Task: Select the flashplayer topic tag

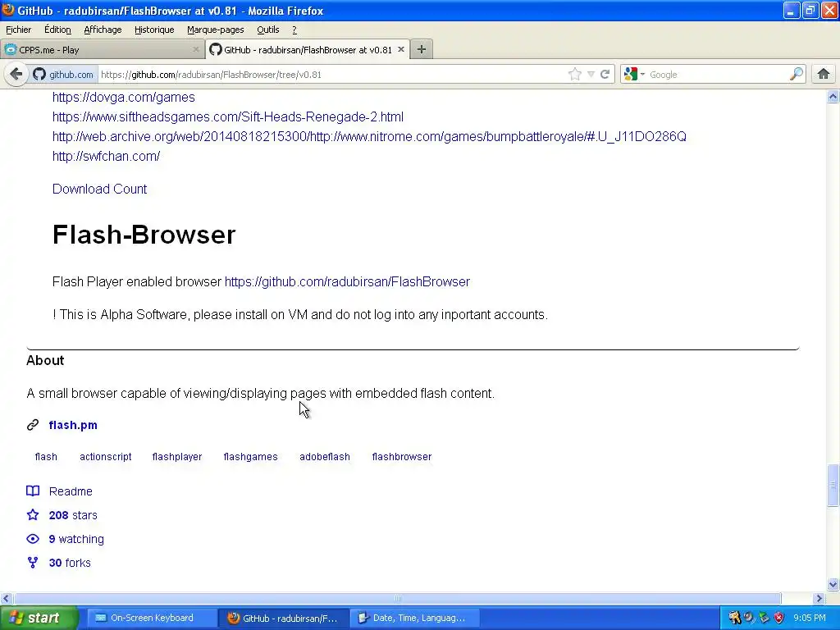Action: 177,456
